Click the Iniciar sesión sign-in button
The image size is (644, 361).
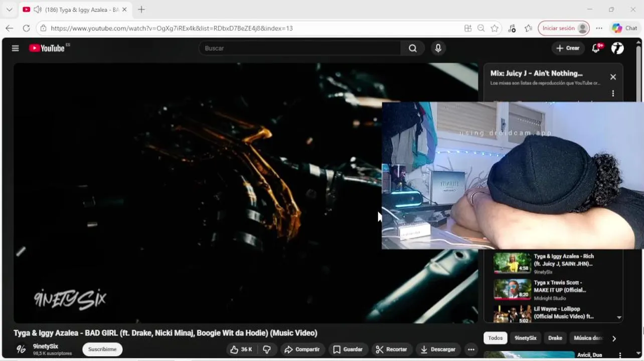tap(563, 28)
